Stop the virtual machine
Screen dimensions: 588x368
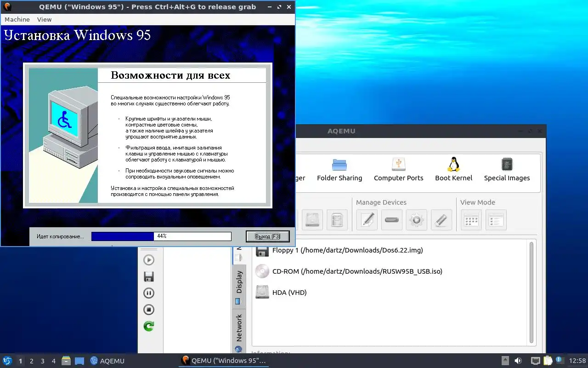coord(149,310)
